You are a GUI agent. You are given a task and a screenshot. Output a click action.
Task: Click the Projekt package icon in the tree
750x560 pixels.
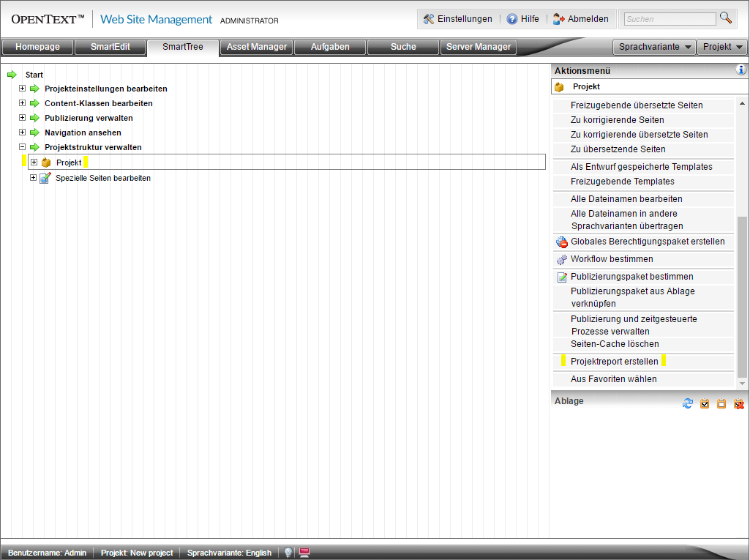point(46,163)
